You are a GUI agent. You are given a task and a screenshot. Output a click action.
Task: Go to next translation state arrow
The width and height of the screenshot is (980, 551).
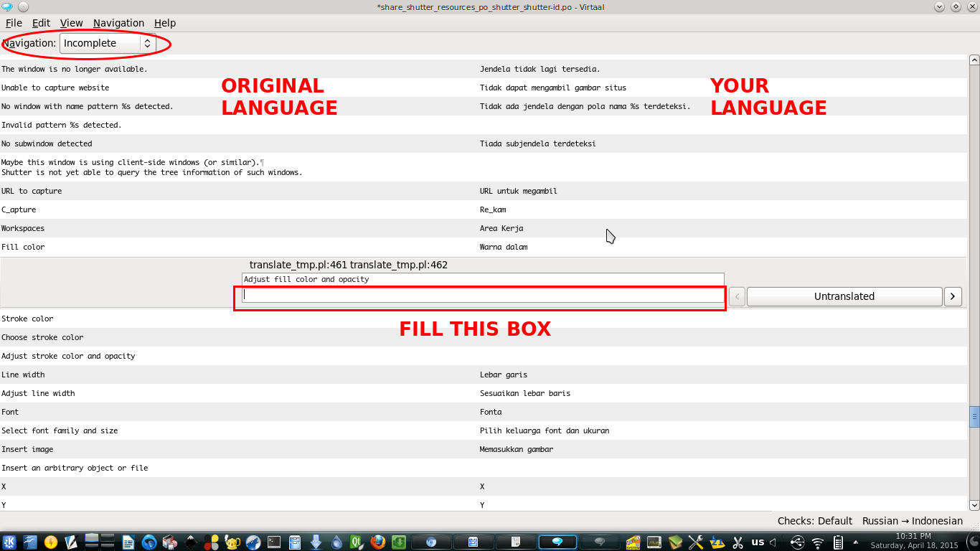point(953,296)
